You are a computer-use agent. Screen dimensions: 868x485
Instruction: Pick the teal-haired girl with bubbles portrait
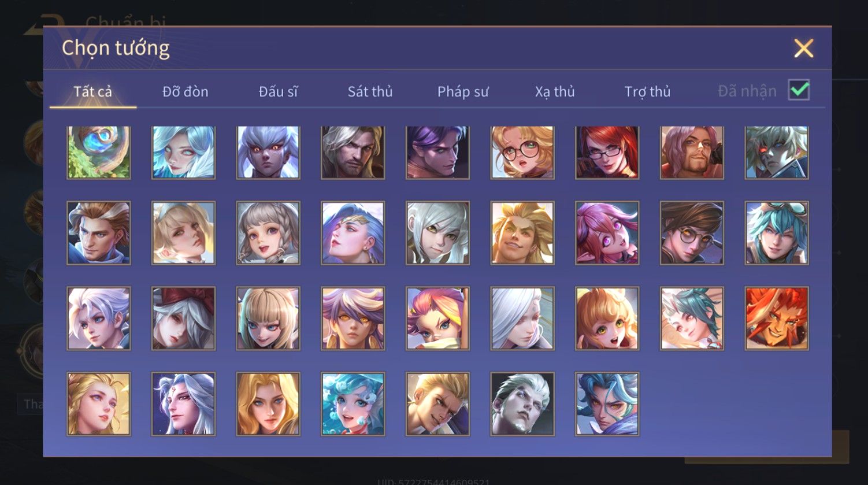click(x=353, y=403)
